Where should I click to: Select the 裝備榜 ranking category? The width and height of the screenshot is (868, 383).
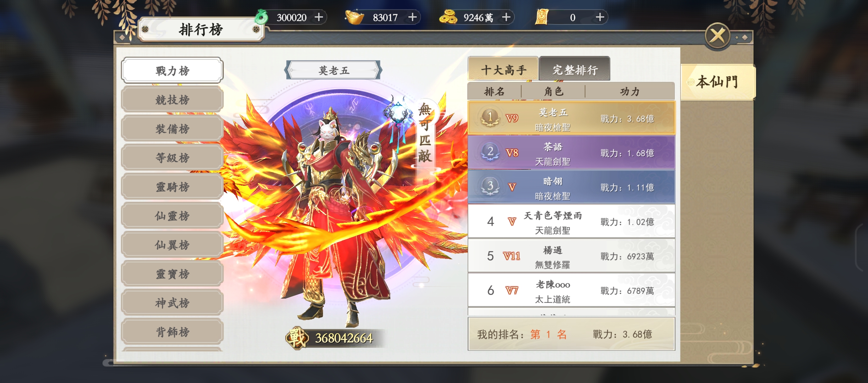[172, 129]
